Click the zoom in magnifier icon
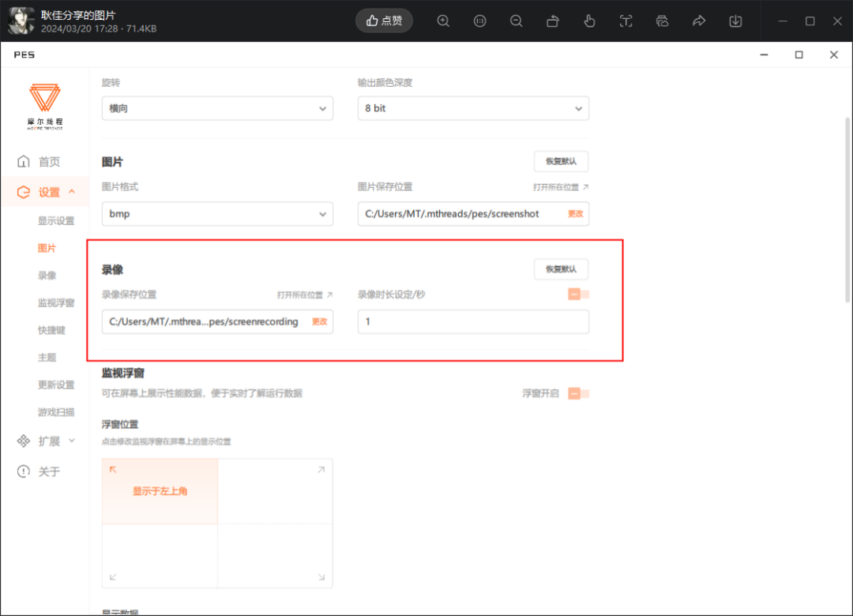 443,21
